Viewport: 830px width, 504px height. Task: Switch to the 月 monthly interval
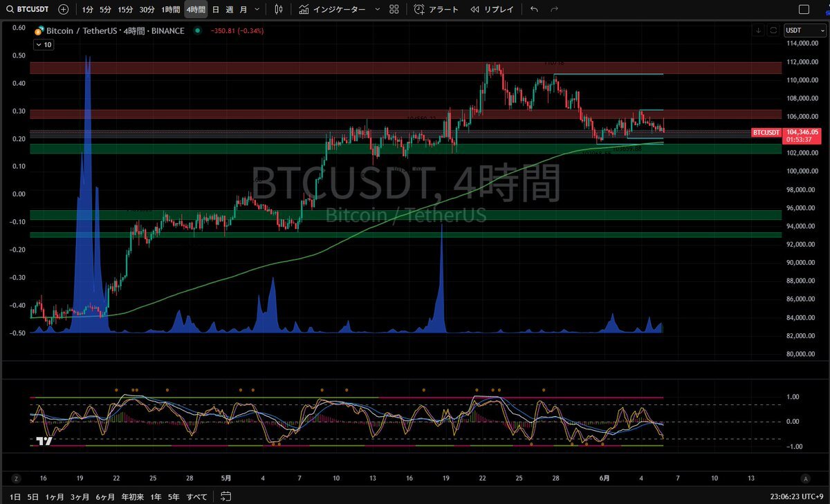coord(243,10)
